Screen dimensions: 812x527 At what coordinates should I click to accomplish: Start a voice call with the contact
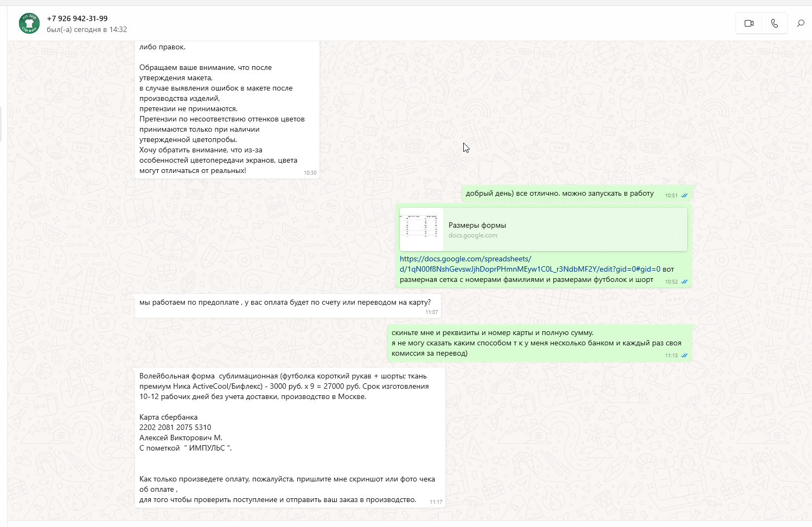pos(775,23)
